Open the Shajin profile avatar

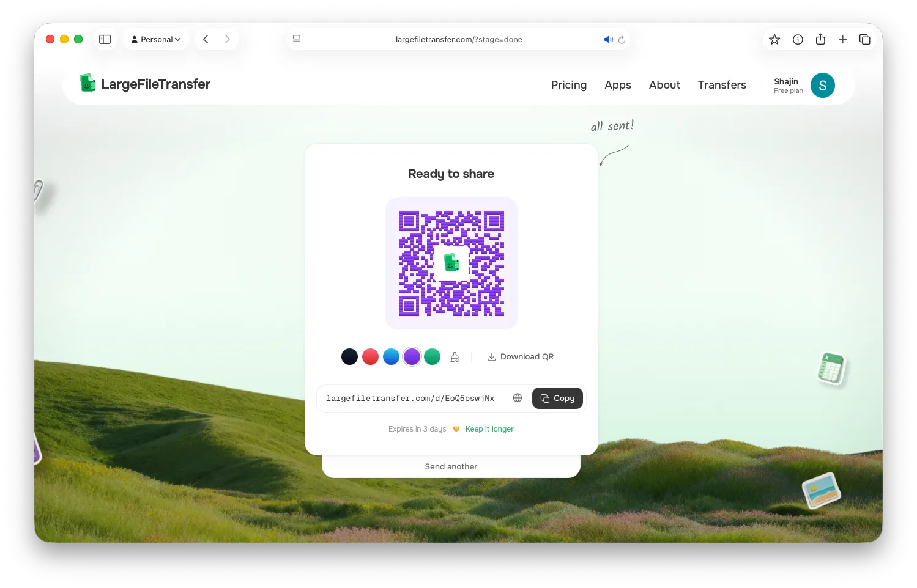pyautogui.click(x=823, y=85)
